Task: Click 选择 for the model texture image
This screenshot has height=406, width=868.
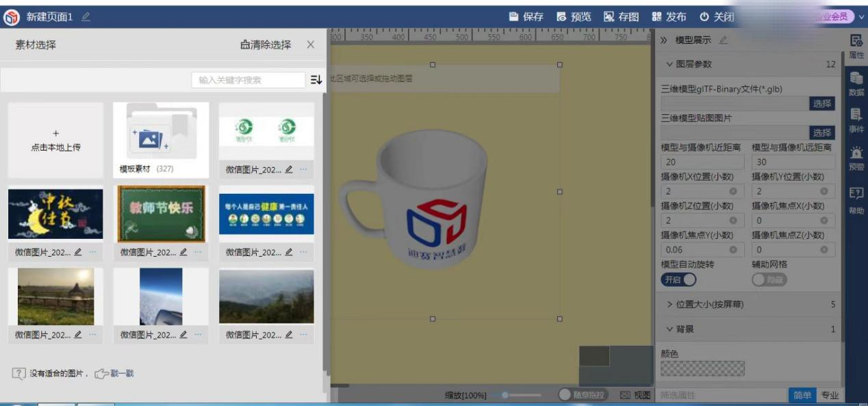Action: click(x=822, y=133)
